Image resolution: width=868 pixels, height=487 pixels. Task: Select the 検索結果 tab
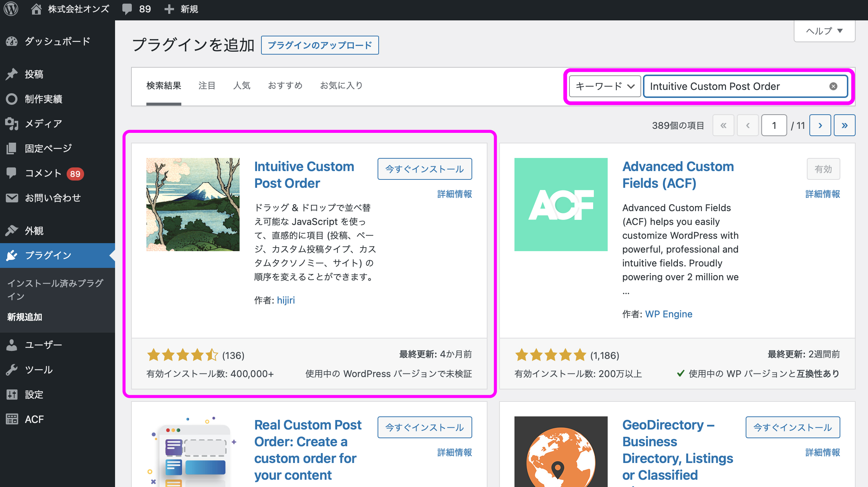pos(164,86)
